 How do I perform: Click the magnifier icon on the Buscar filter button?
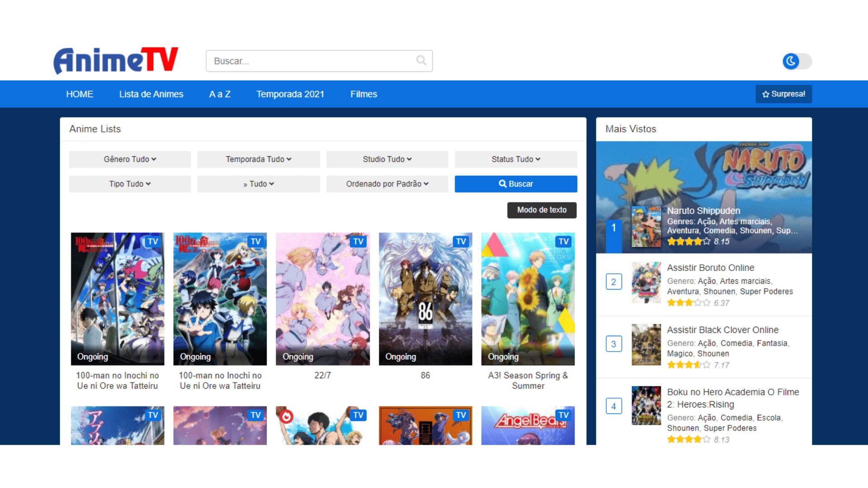point(502,183)
